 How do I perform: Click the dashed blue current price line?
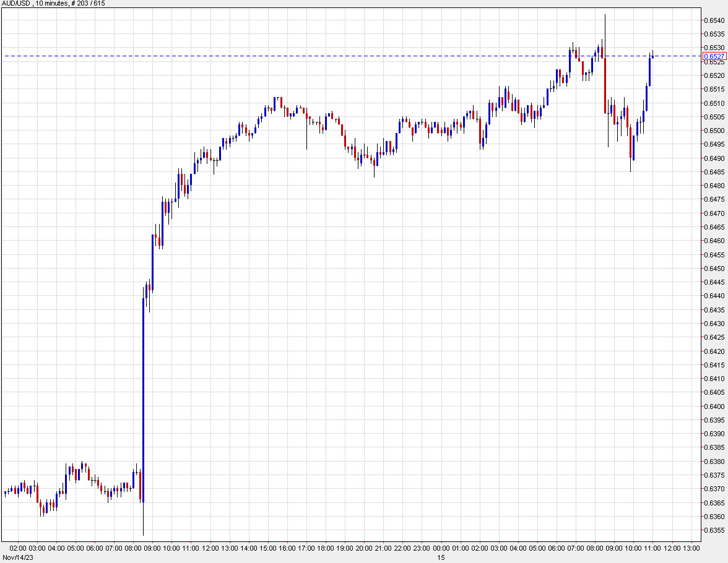tap(371, 56)
